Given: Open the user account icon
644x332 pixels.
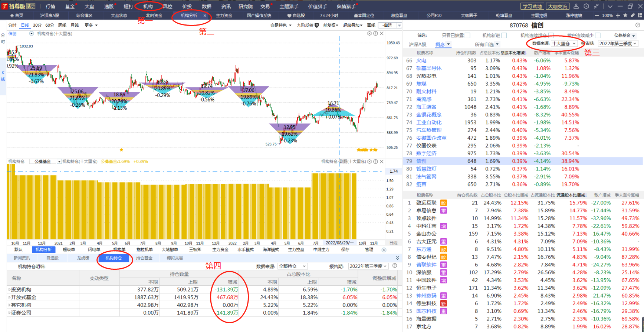Looking at the screenshot, I should coord(576,6).
